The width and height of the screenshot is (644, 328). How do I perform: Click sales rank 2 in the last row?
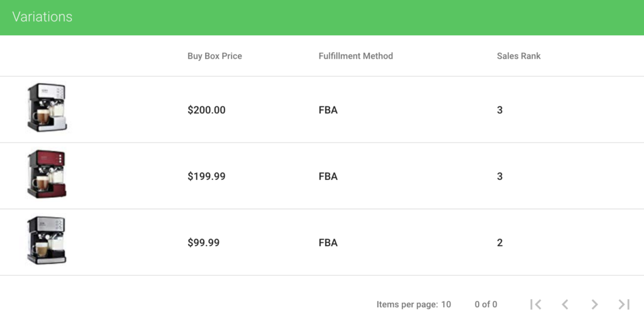pos(500,242)
